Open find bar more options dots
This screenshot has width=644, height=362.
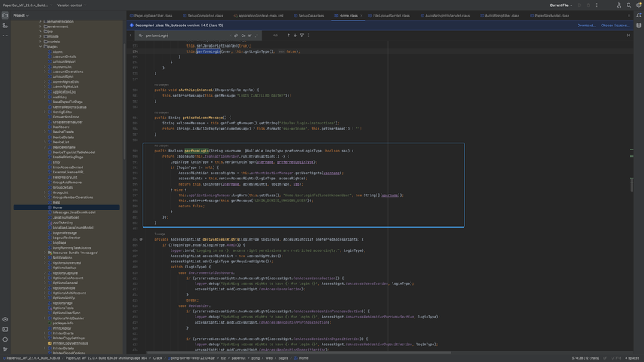click(309, 35)
